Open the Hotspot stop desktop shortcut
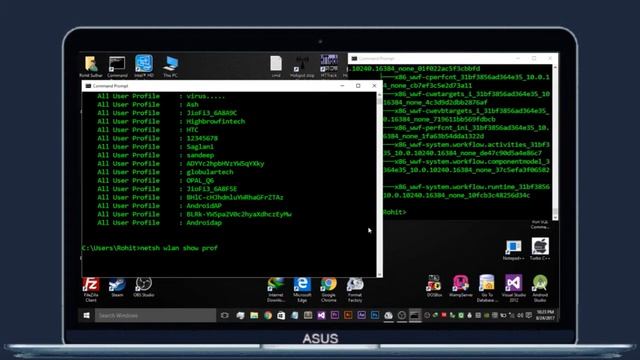This screenshot has height=360, width=640. (302, 67)
